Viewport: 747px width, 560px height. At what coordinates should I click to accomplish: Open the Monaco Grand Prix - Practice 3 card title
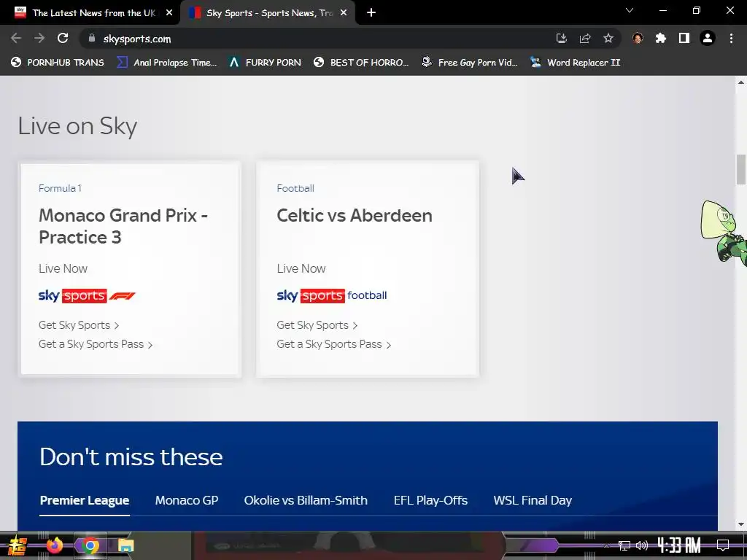pyautogui.click(x=123, y=226)
